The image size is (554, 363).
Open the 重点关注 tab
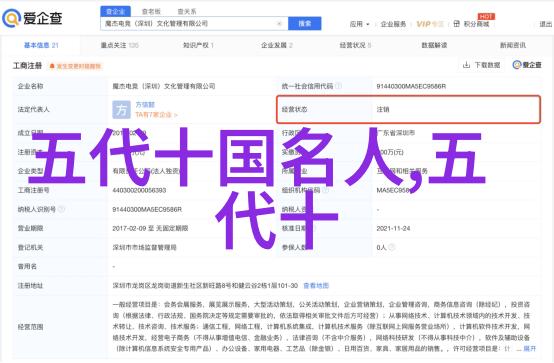click(x=119, y=45)
